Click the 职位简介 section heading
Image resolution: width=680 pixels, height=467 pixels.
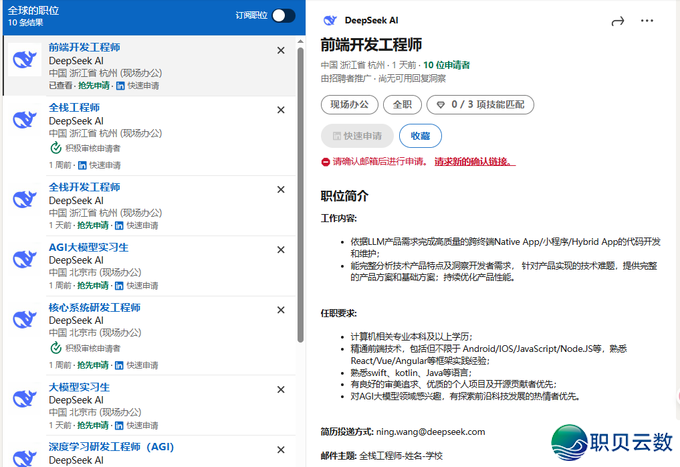pyautogui.click(x=345, y=196)
